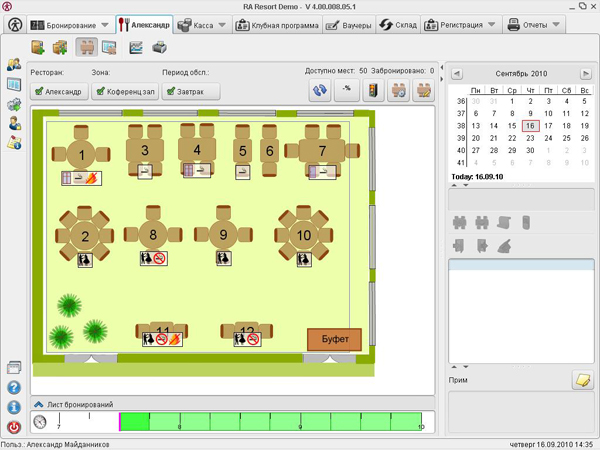The image size is (600, 450).
Task: Toggle the Александр restaurant filter
Action: 58,91
